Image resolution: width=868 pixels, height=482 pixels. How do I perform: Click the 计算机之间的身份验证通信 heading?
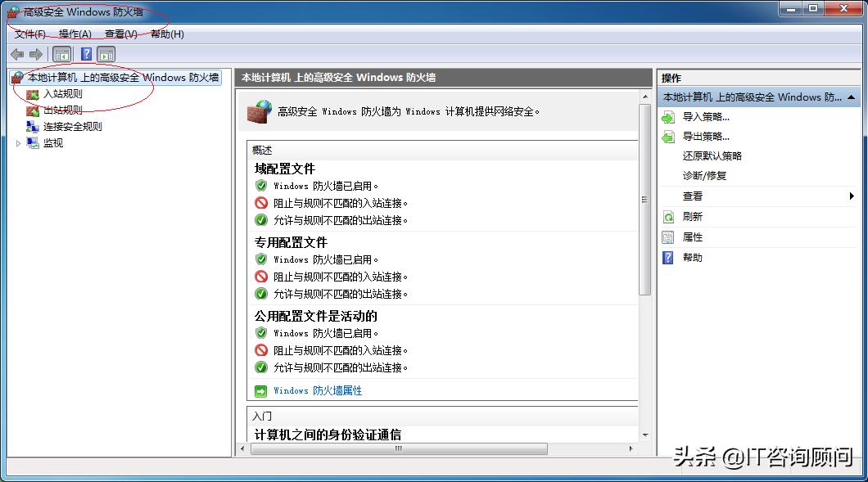328,435
